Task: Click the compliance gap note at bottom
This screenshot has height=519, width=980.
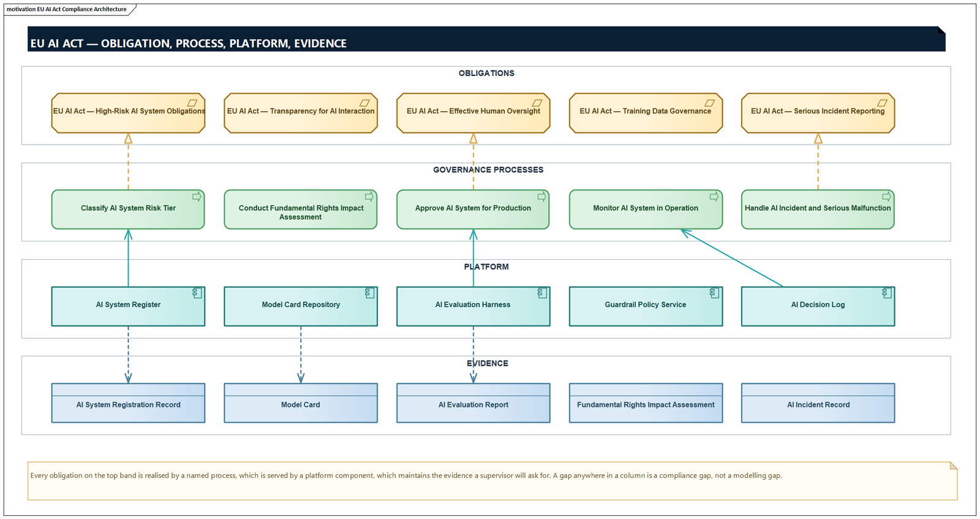Action: coord(492,481)
